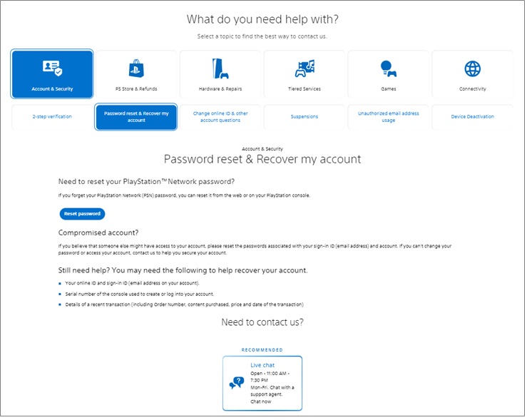Open the Connectivity topic label
Viewport: 527px width, 420px height.
[x=473, y=89]
